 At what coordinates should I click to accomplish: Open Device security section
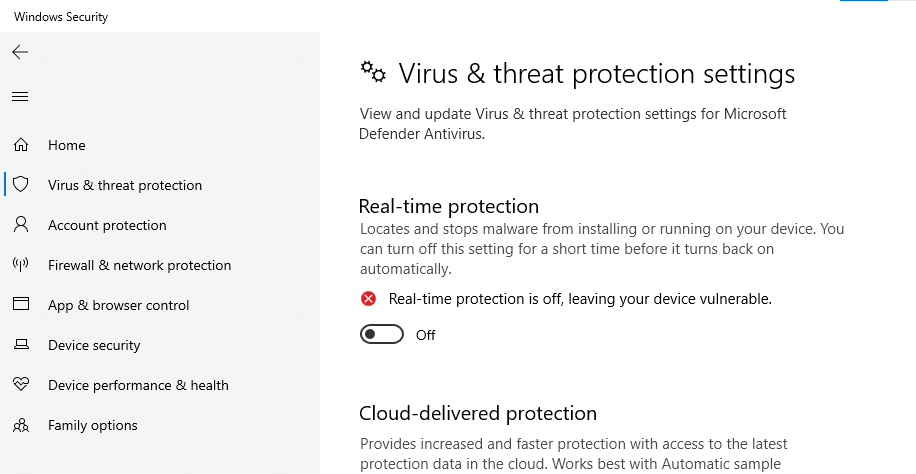(94, 345)
